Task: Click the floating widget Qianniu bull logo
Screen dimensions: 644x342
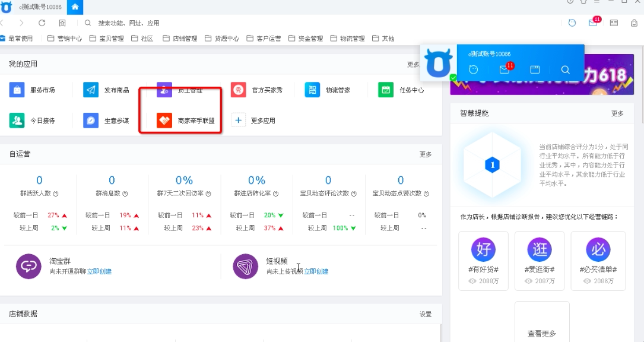Action: (439, 63)
